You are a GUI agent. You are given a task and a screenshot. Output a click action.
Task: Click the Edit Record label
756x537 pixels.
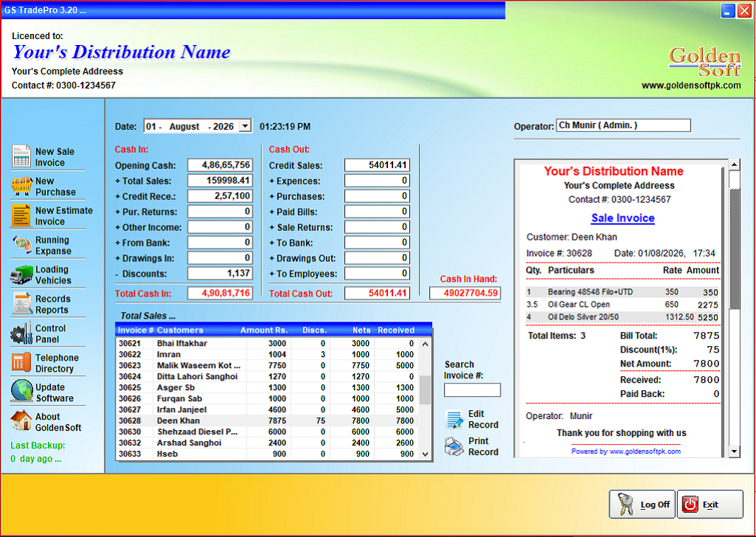click(483, 420)
